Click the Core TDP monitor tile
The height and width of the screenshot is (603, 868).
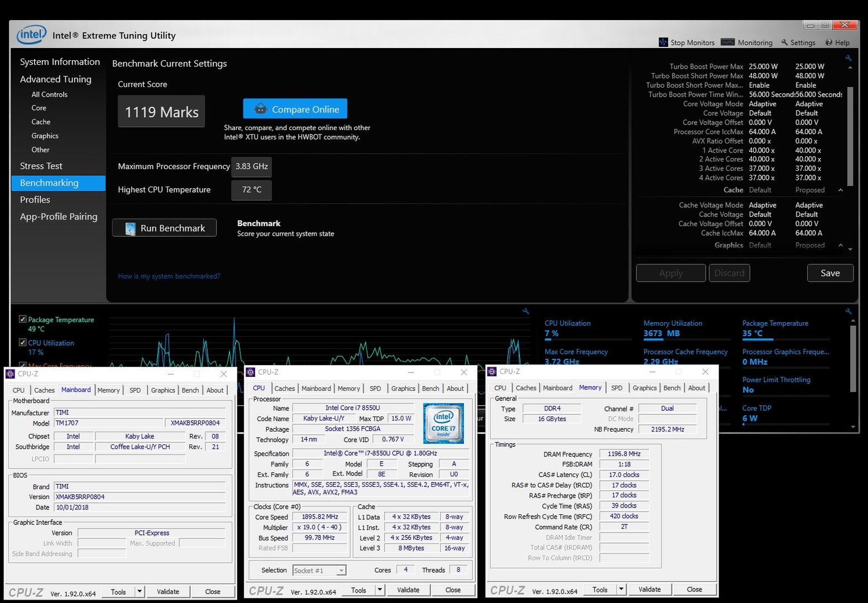[785, 414]
